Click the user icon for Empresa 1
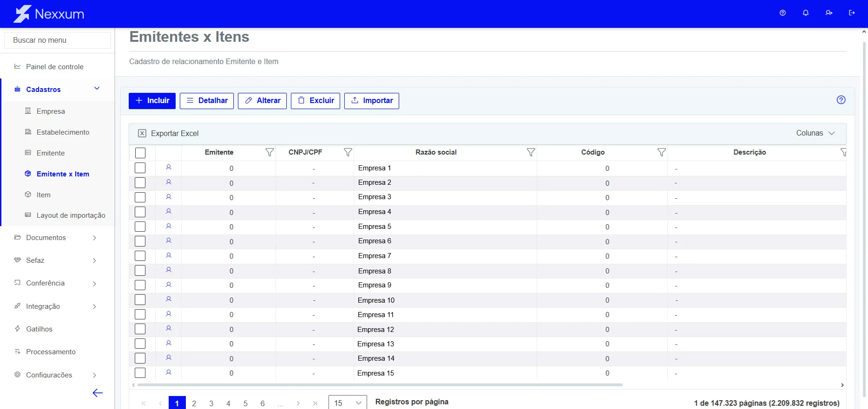 [169, 168]
